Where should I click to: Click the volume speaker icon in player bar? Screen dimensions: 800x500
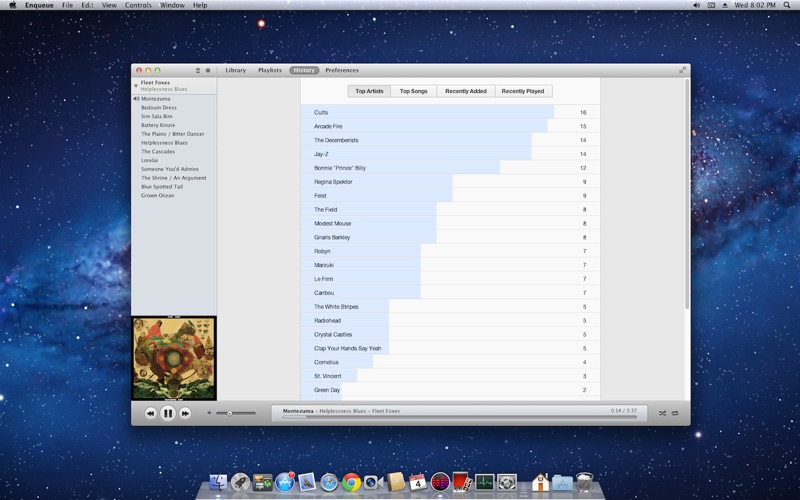(x=209, y=413)
